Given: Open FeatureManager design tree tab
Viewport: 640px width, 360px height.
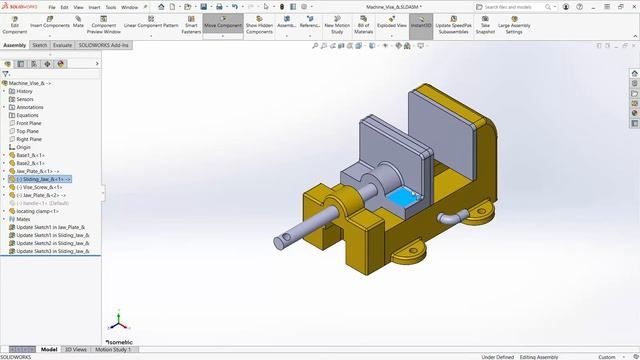Looking at the screenshot, I should (x=7, y=64).
